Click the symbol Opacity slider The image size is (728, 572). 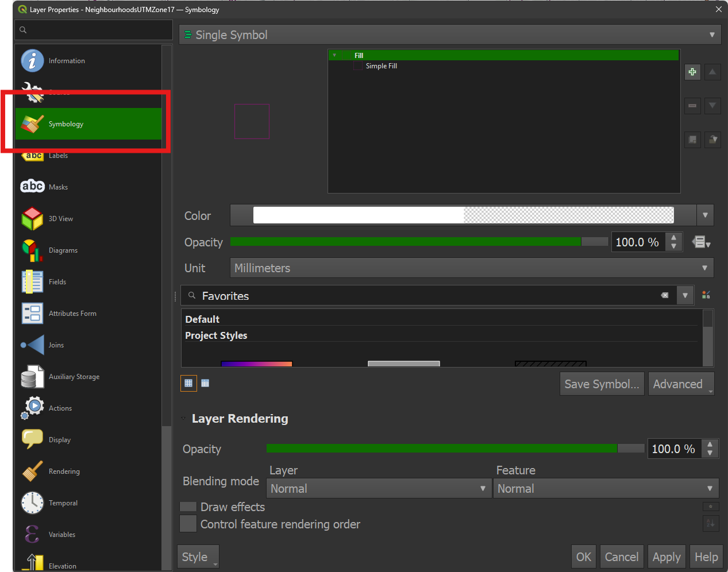click(419, 242)
